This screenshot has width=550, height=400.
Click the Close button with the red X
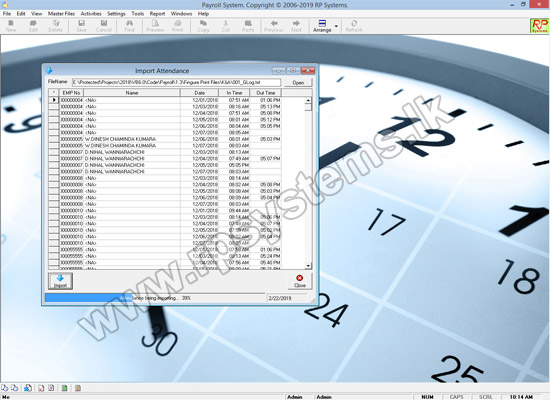click(300, 281)
